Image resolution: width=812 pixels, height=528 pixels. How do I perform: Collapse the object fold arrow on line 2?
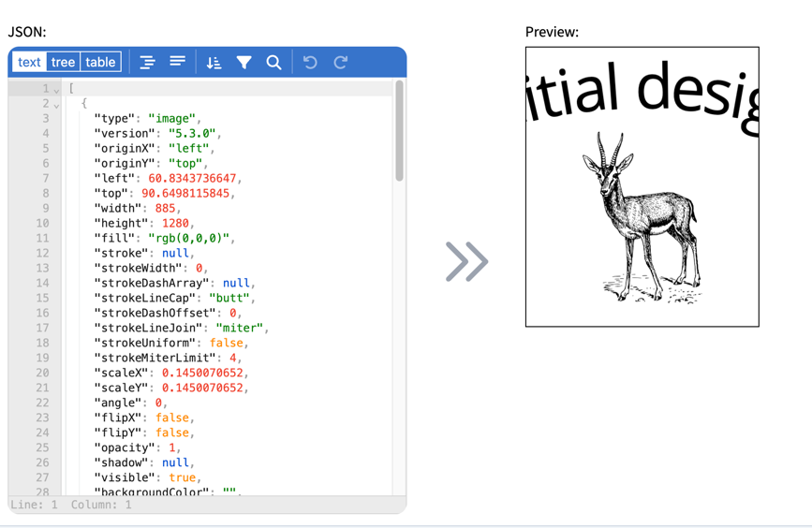56,106
